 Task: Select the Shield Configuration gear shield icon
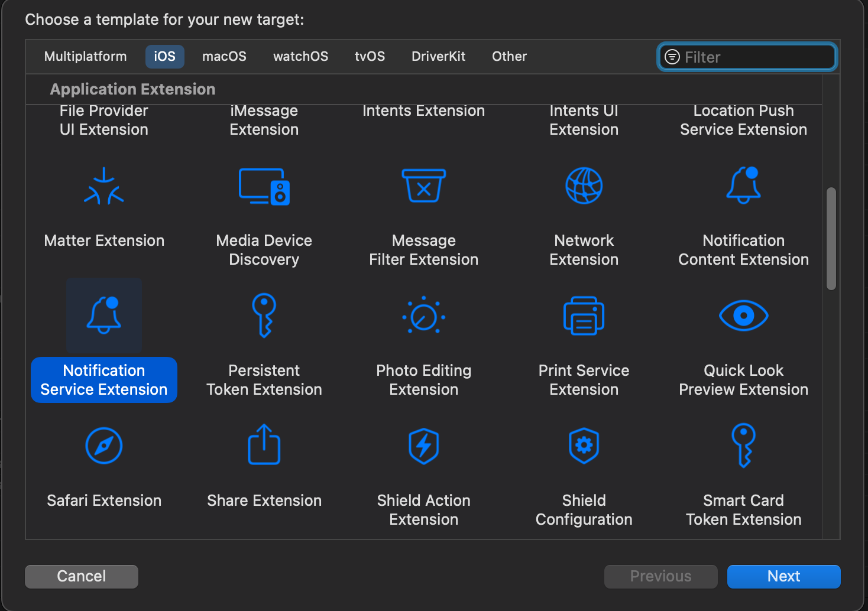[x=584, y=446]
